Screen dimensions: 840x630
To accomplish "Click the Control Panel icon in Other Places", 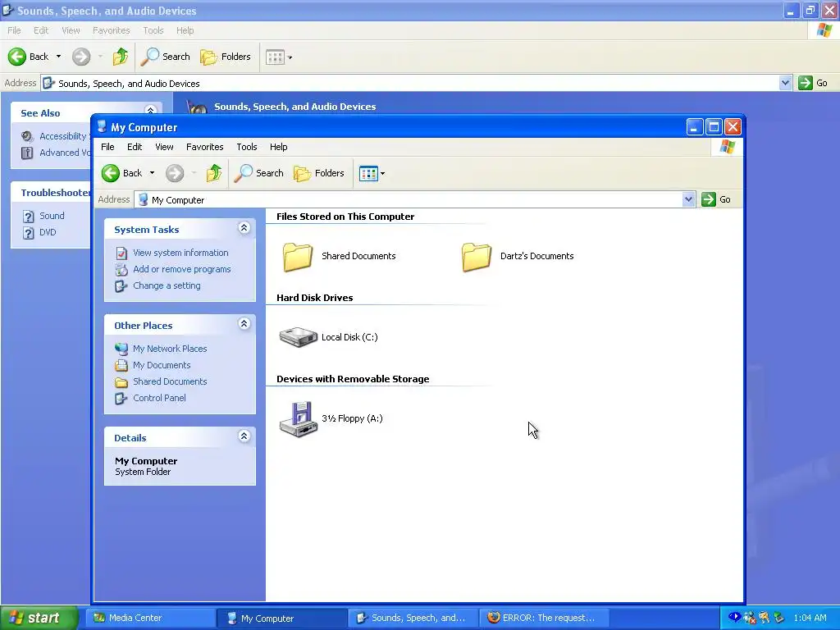I will pyautogui.click(x=121, y=399).
